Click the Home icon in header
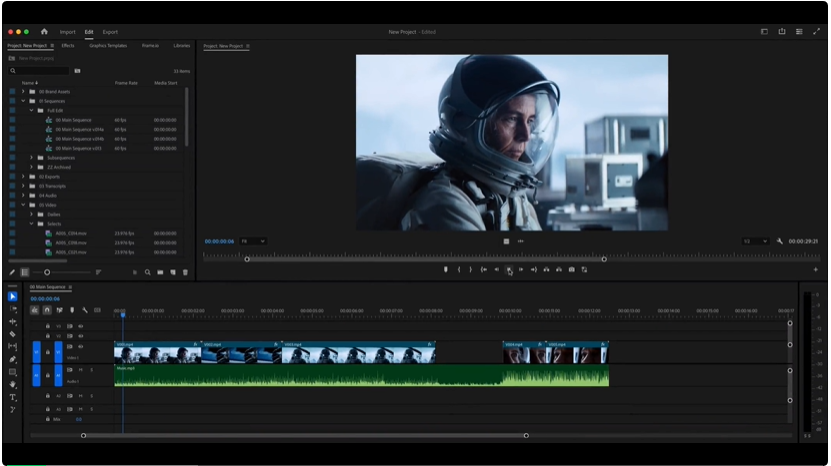This screenshot has width=831, height=466. click(44, 32)
